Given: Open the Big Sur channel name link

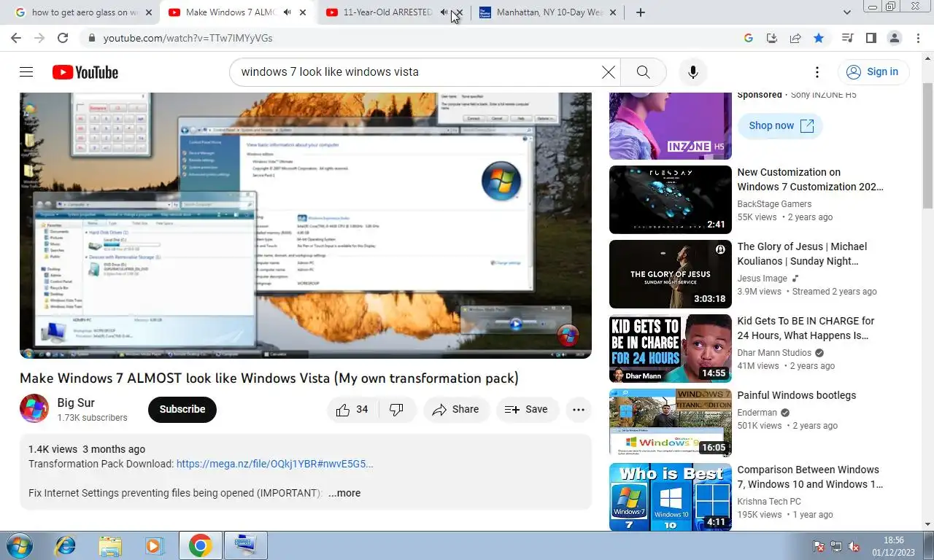Looking at the screenshot, I should pyautogui.click(x=76, y=402).
